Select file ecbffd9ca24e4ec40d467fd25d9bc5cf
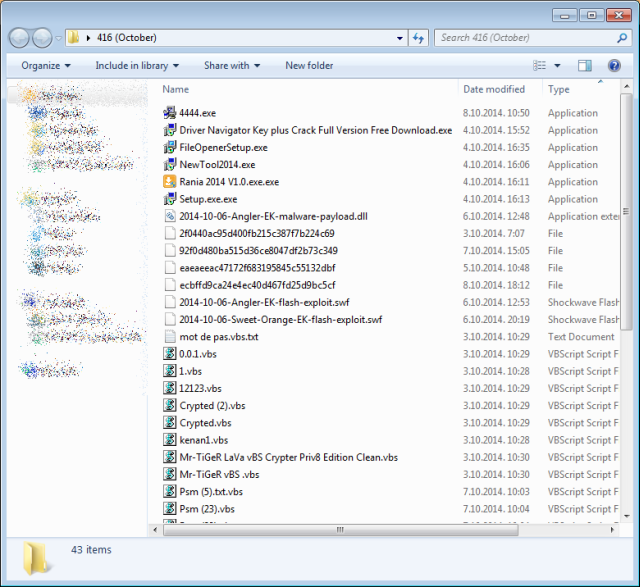Viewport: 640px width, 587px height. [x=257, y=285]
